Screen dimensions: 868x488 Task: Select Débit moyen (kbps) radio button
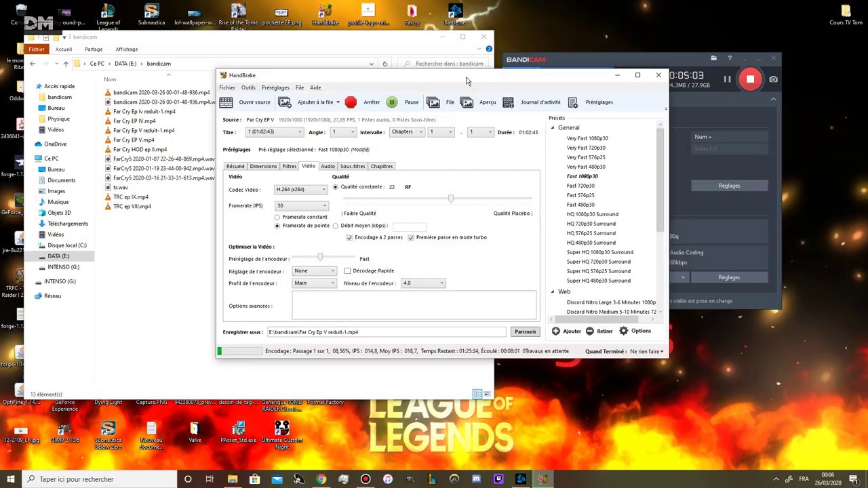coord(336,226)
